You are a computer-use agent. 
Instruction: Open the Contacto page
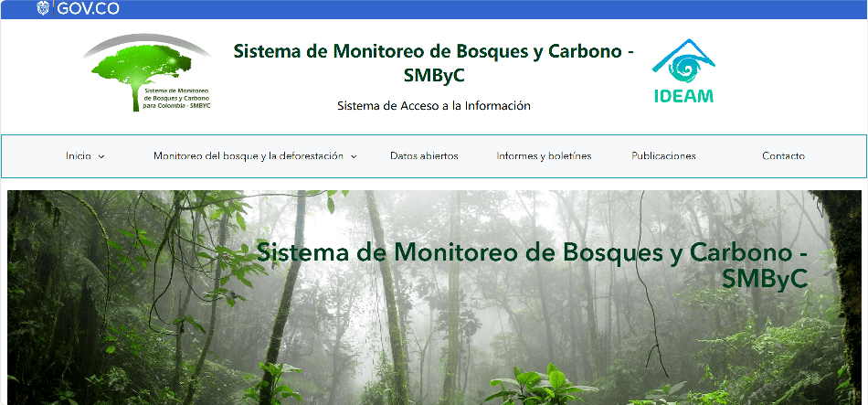pyautogui.click(x=783, y=156)
